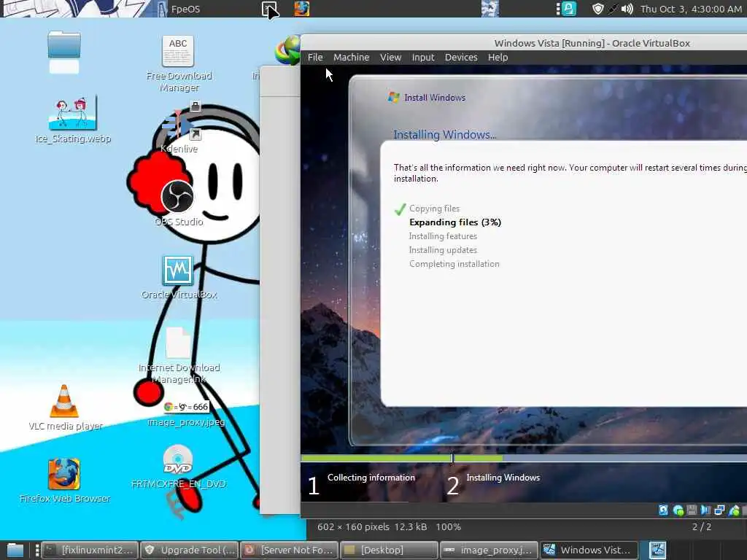
Task: Switch to the Windows Vist... taskbar window
Action: [x=589, y=550]
